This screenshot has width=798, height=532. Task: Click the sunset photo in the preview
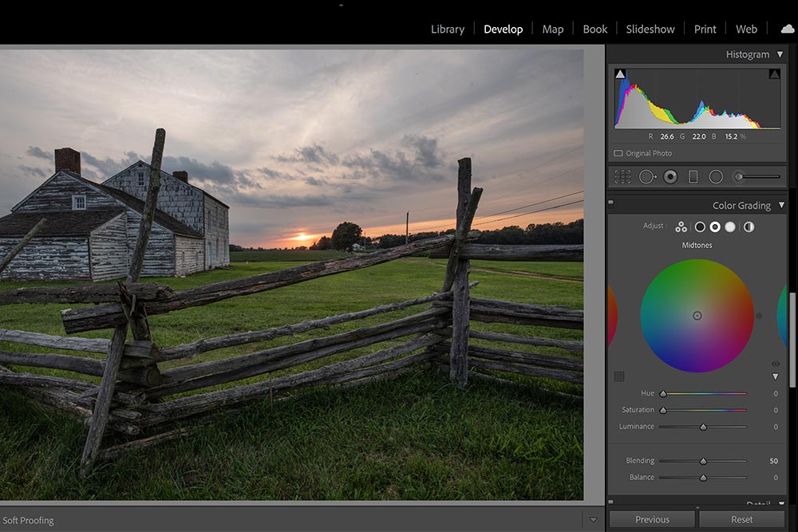pos(291,274)
